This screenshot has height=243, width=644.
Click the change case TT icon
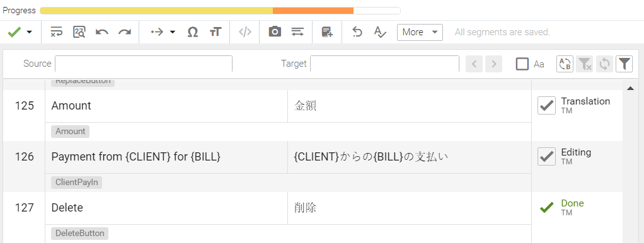pos(216,32)
